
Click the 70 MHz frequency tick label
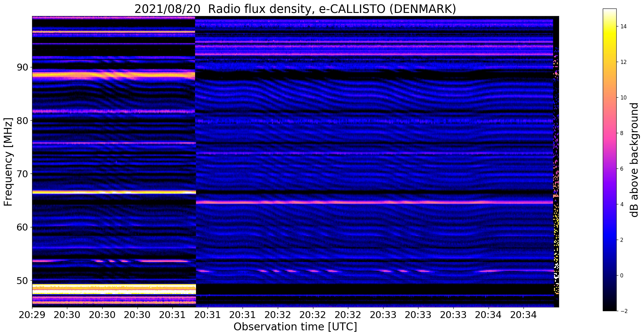(22, 174)
